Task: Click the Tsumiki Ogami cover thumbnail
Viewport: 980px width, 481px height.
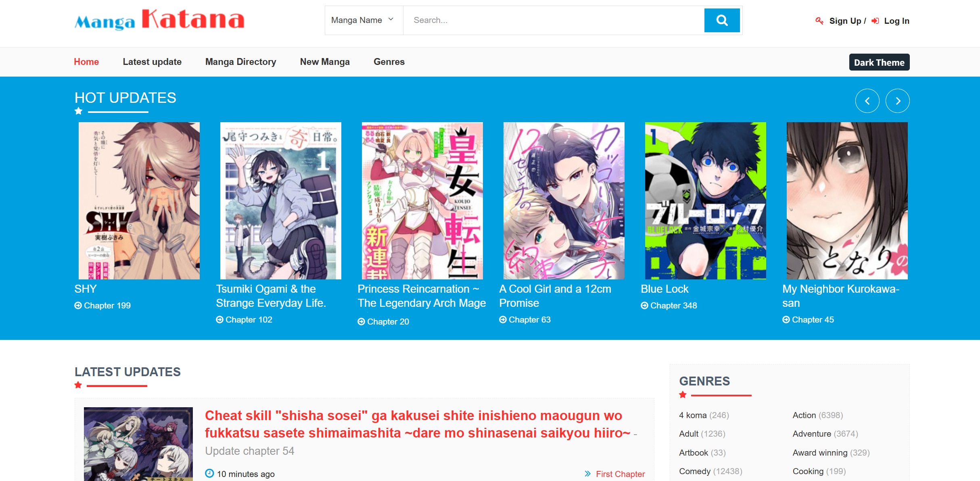Action: [281, 201]
